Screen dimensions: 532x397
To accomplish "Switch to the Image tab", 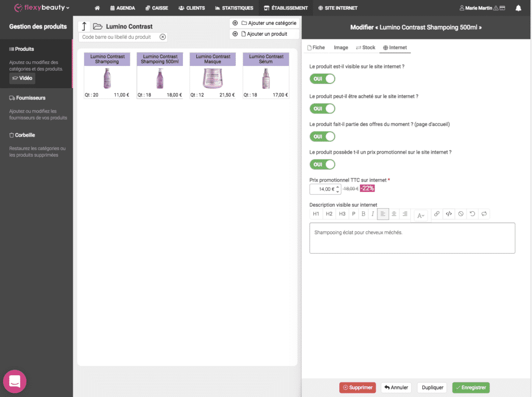I will tap(341, 47).
